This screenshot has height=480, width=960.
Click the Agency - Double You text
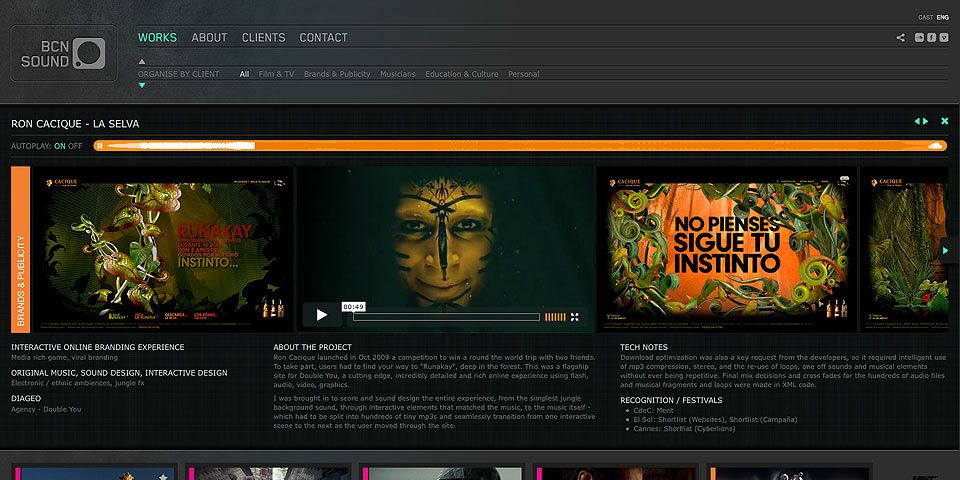click(46, 409)
